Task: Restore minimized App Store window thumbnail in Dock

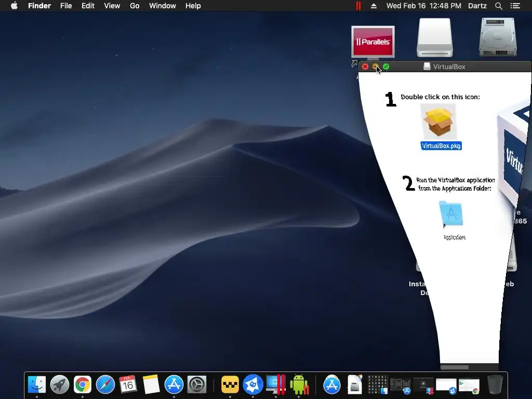Action: 401,385
